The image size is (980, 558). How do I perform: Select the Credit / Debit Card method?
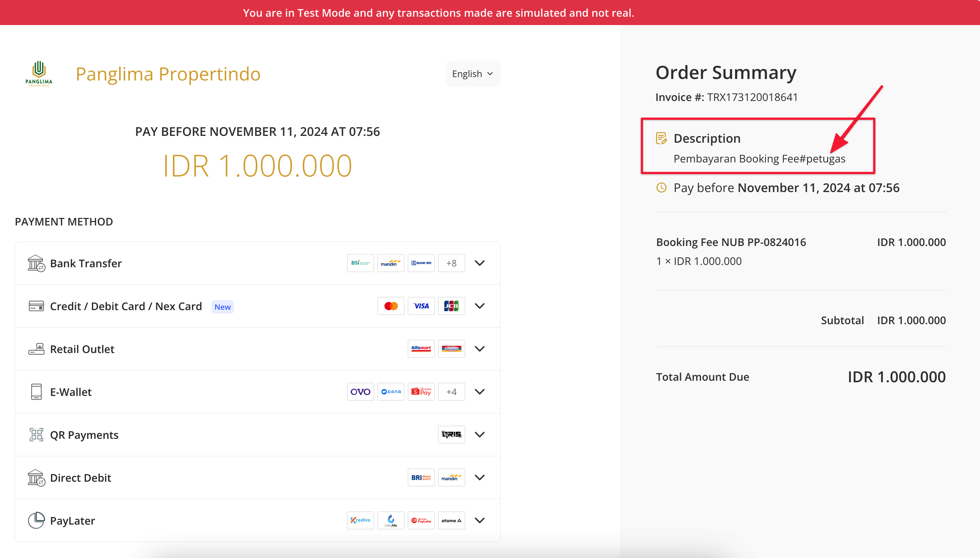click(x=126, y=306)
